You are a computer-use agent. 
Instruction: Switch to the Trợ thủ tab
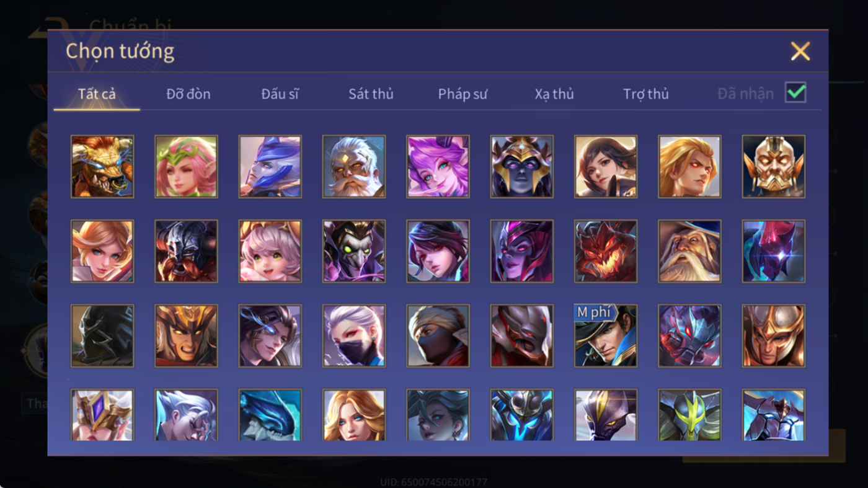(646, 94)
